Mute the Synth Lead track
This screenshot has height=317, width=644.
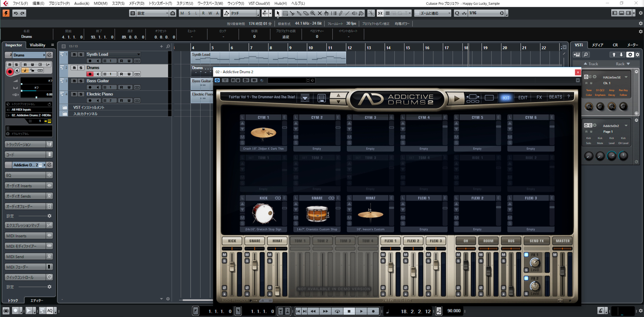[x=74, y=54]
